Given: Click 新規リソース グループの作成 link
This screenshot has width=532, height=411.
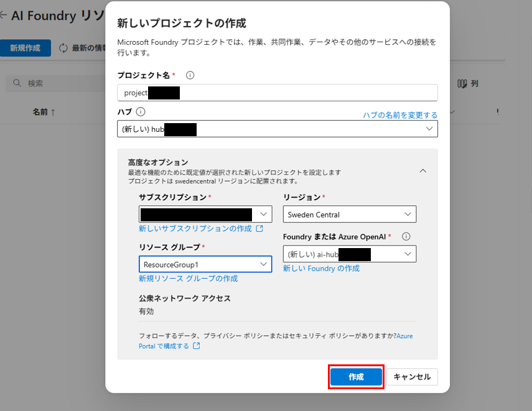Looking at the screenshot, I should click(189, 279).
